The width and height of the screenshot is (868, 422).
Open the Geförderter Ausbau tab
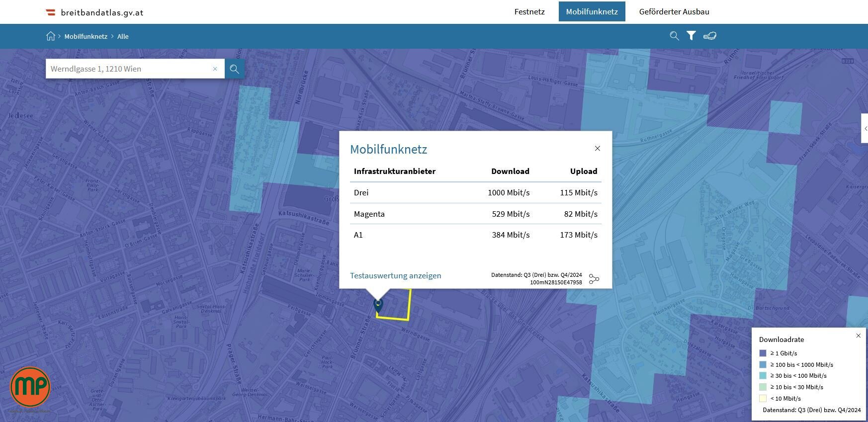point(674,12)
